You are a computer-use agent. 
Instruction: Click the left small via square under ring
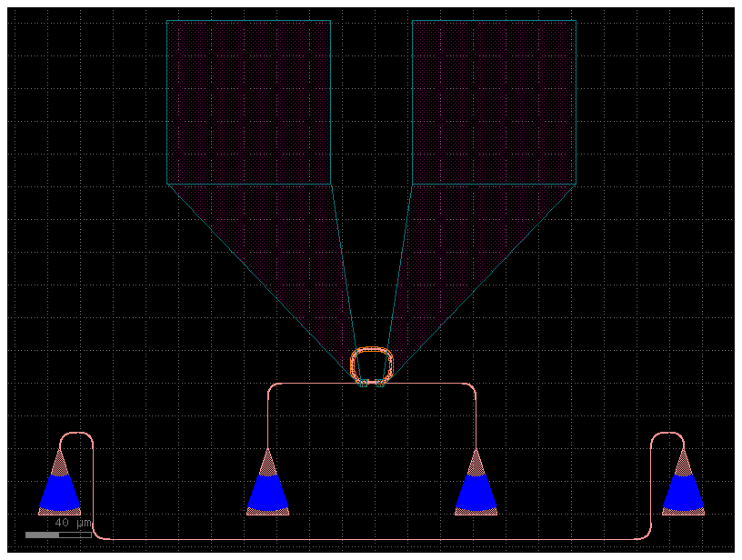click(x=364, y=383)
